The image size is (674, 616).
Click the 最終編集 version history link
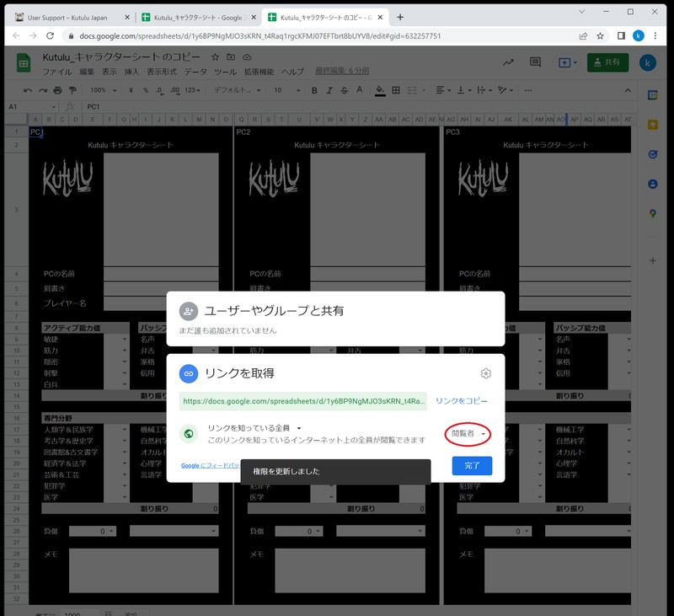[342, 71]
